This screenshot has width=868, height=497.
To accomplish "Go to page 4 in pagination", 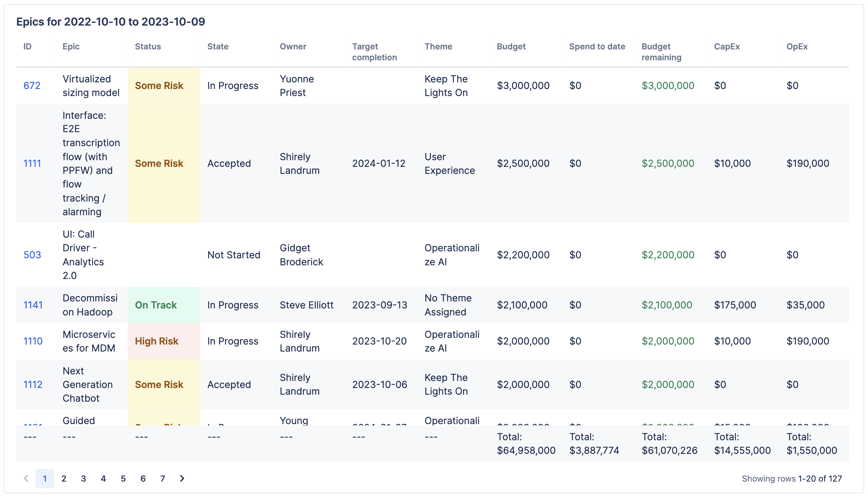I will pyautogui.click(x=103, y=478).
